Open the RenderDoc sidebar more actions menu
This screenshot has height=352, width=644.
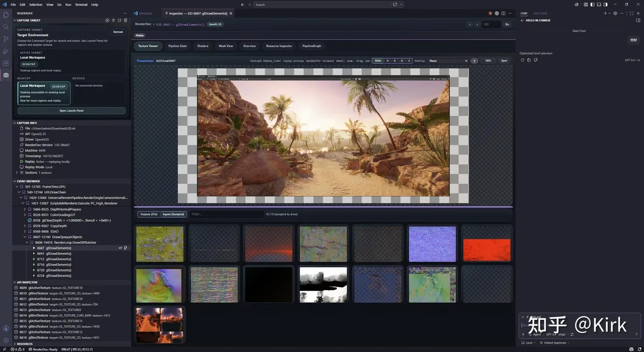pos(125,13)
